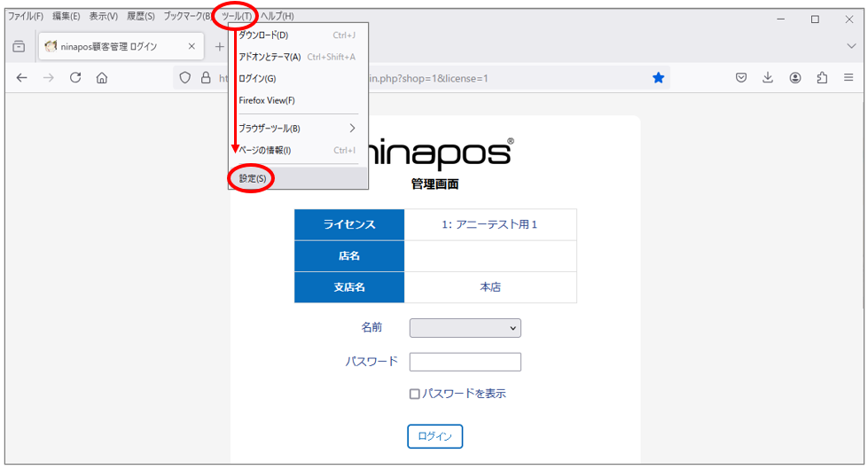
Task: Open the Firefox account icon
Action: point(795,78)
